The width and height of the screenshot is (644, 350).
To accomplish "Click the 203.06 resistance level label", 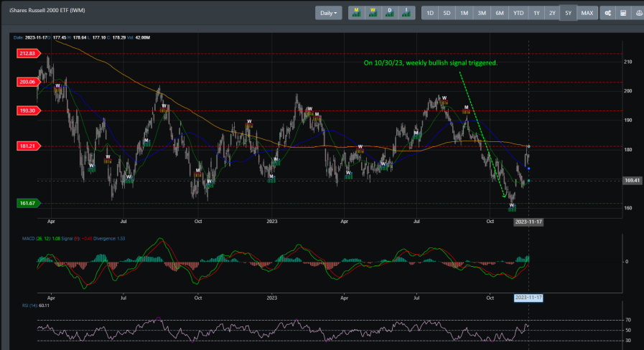I will [x=28, y=82].
